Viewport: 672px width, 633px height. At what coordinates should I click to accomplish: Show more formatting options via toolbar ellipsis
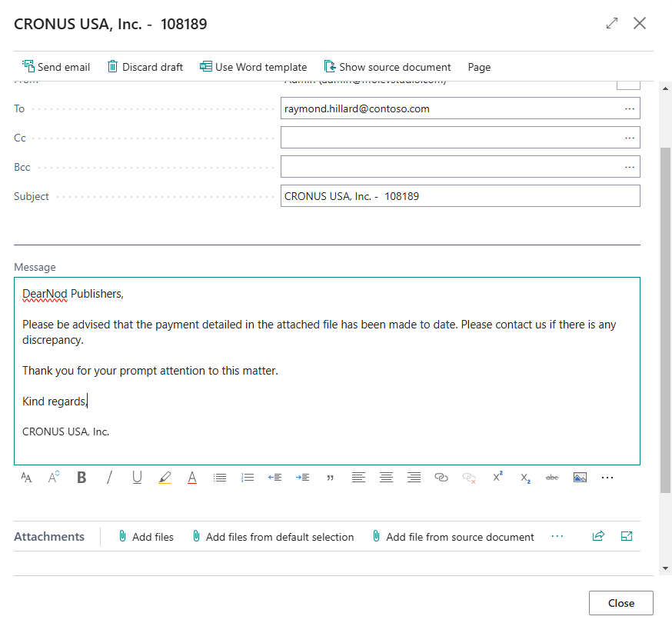pos(607,477)
